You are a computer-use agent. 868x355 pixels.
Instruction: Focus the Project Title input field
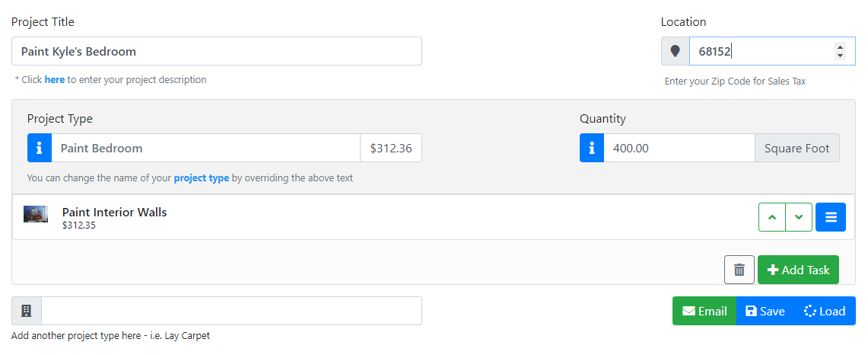217,51
